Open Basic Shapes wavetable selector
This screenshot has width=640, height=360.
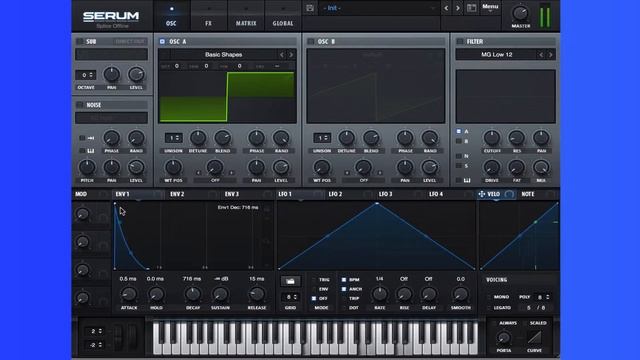(x=223, y=55)
